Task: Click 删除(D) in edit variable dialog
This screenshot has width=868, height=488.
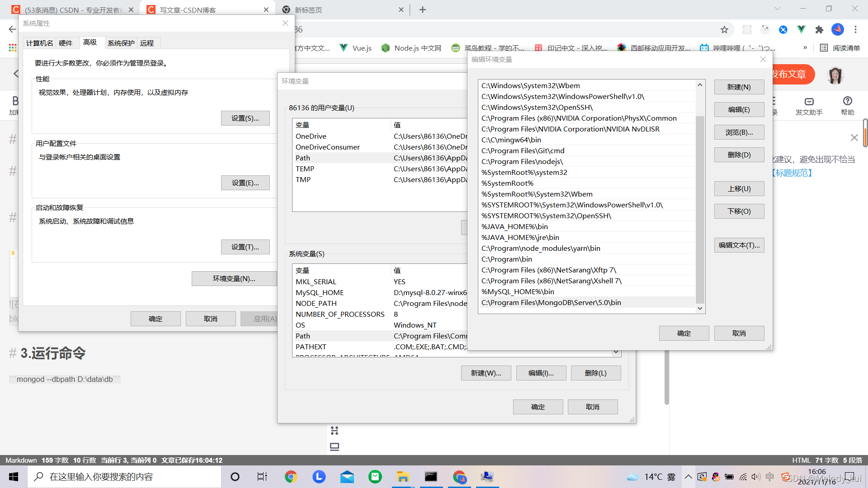Action: point(739,155)
